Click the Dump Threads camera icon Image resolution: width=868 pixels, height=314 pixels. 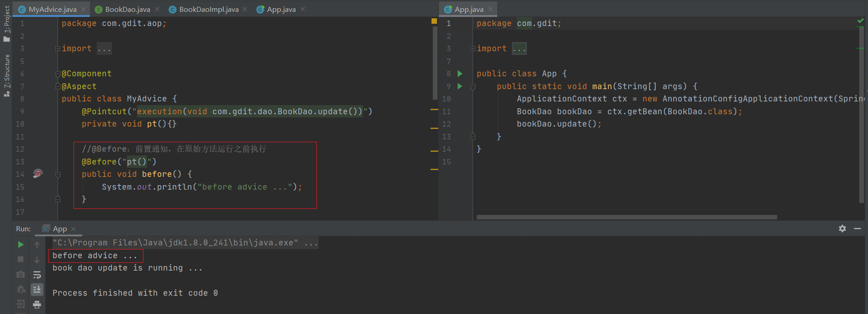(x=21, y=274)
